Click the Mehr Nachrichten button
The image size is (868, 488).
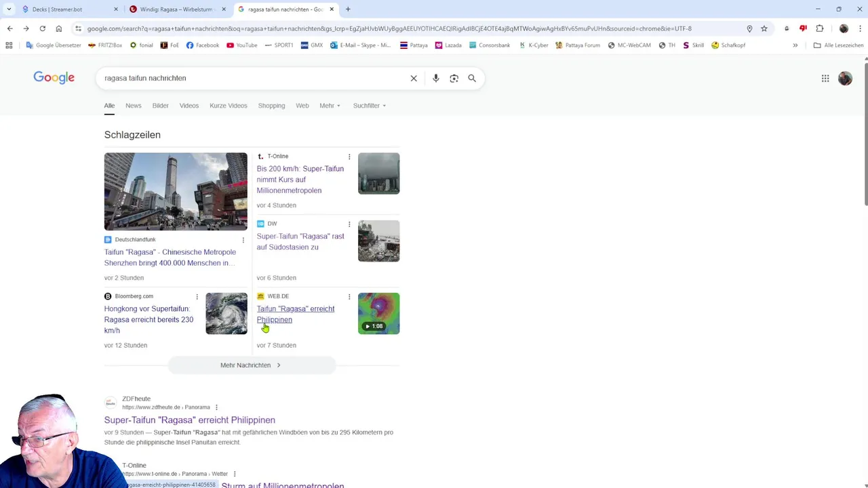(252, 365)
